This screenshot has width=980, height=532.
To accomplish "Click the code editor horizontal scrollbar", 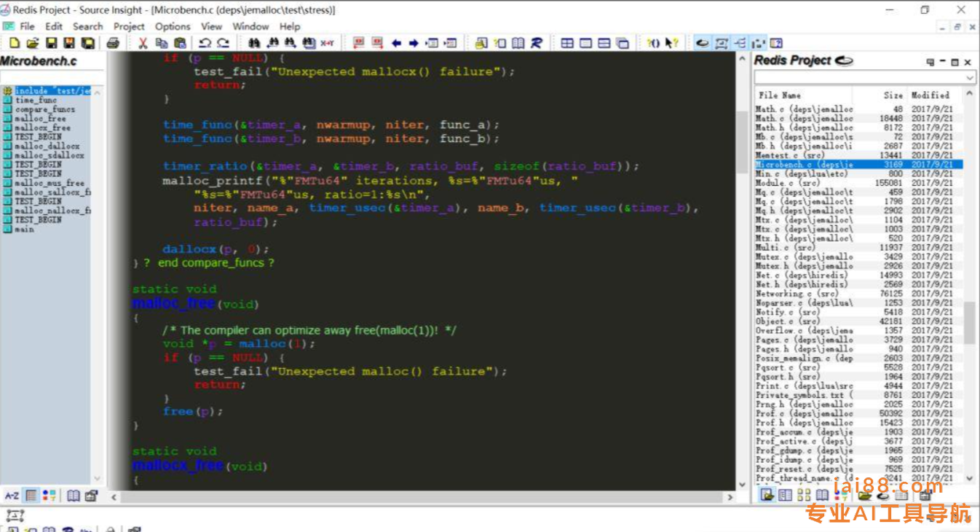I will 421,496.
